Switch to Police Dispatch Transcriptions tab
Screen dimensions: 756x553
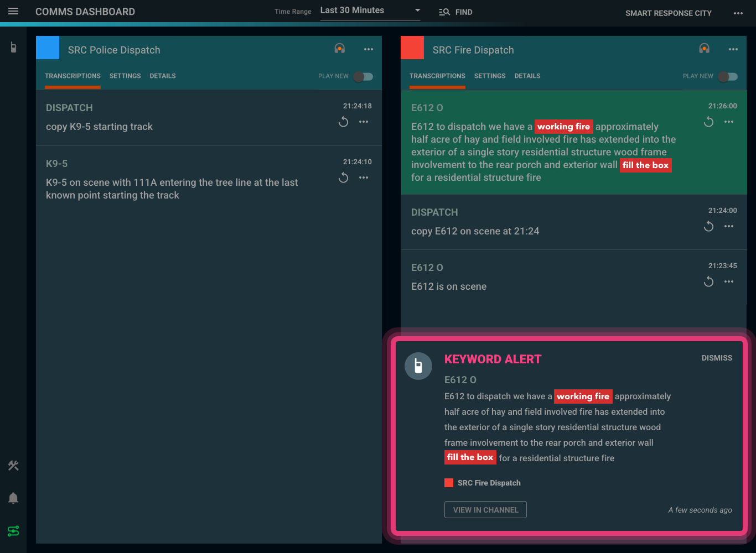click(73, 76)
